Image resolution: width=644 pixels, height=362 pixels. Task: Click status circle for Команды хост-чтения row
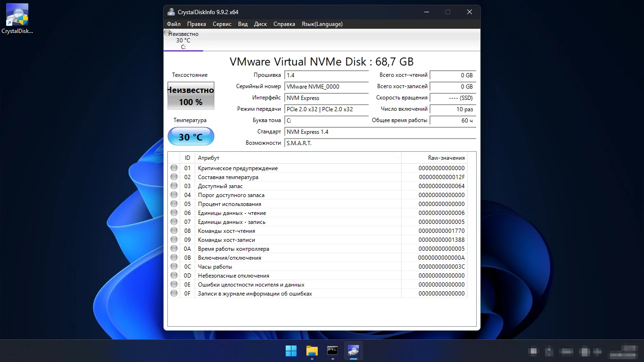(x=174, y=231)
